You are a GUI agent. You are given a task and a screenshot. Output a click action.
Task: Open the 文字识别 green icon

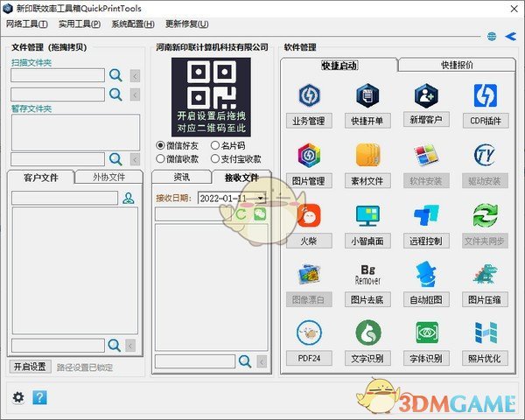click(367, 332)
